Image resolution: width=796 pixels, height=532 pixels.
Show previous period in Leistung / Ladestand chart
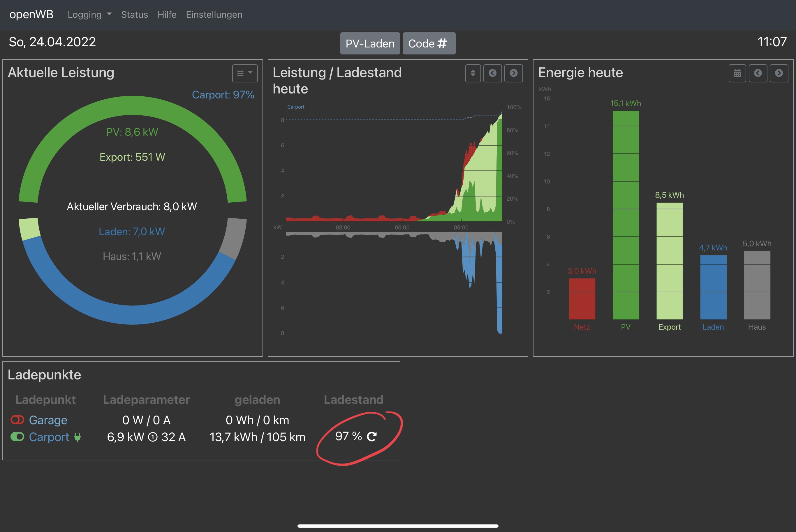[492, 73]
